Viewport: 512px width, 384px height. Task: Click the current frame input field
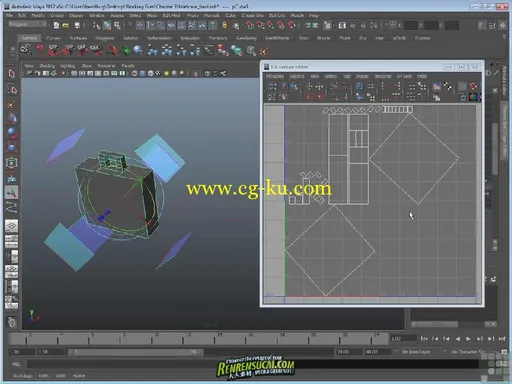(403, 339)
